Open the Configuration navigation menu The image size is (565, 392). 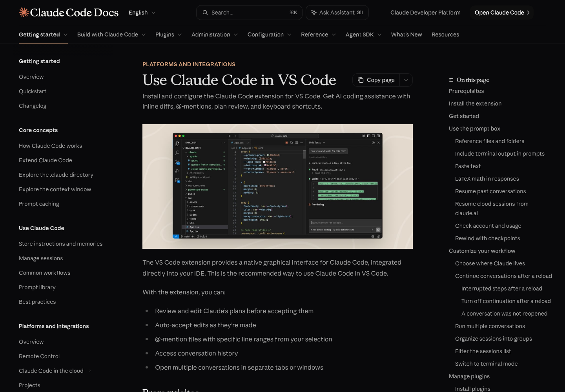coord(270,34)
